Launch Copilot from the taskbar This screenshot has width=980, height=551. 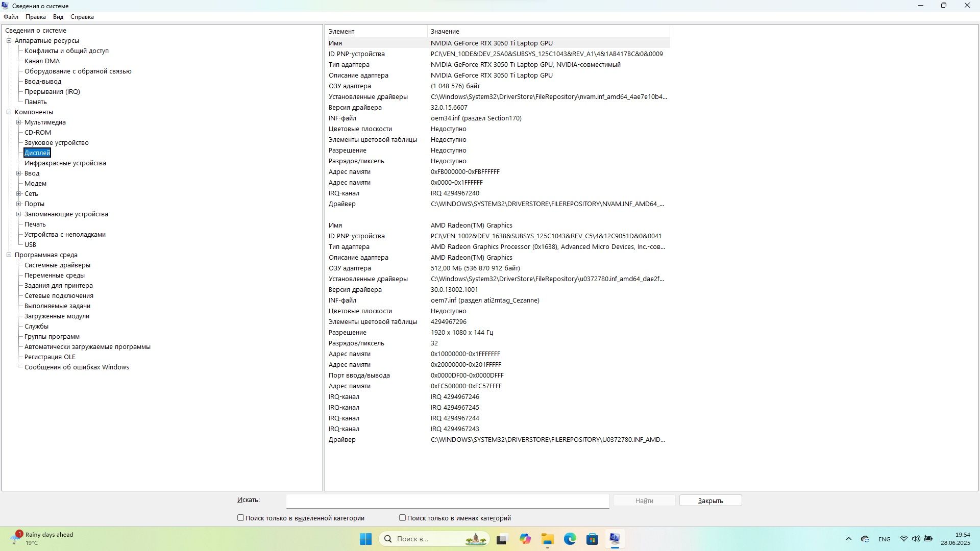click(525, 539)
